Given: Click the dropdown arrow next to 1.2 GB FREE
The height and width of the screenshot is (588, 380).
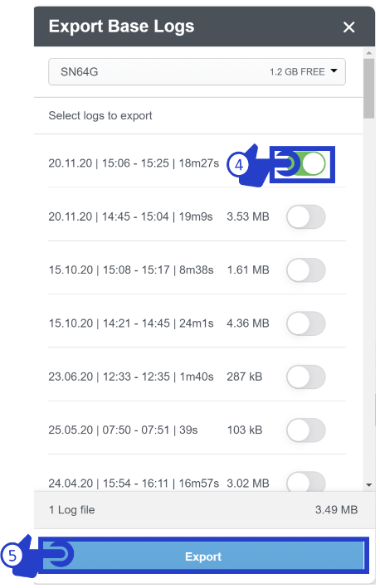Looking at the screenshot, I should [x=334, y=70].
